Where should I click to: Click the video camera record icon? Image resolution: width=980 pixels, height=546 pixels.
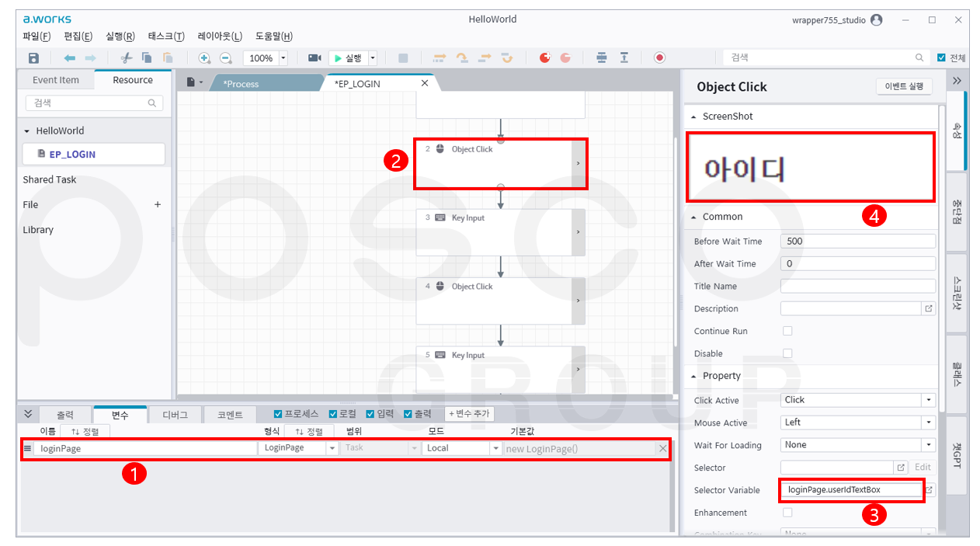pos(315,58)
